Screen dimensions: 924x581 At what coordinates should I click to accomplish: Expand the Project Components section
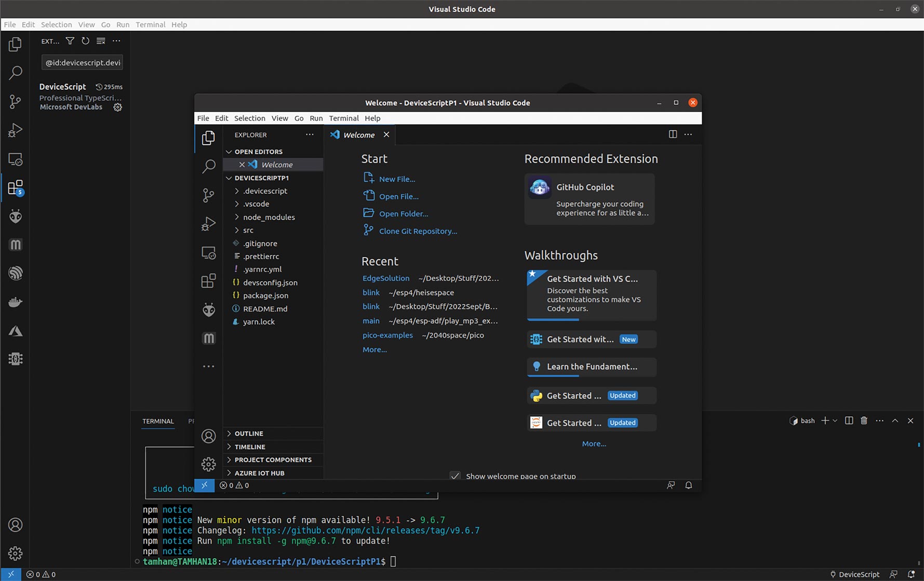pos(273,460)
